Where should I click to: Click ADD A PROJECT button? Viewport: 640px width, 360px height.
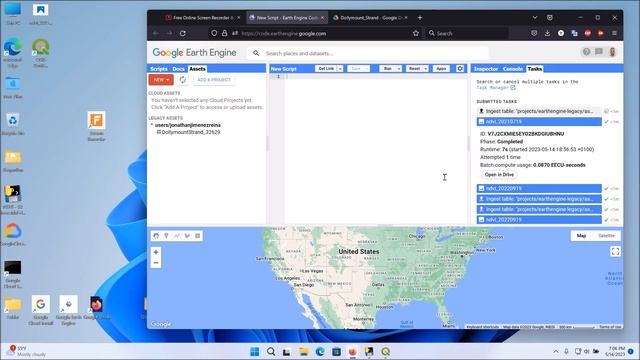pos(214,80)
